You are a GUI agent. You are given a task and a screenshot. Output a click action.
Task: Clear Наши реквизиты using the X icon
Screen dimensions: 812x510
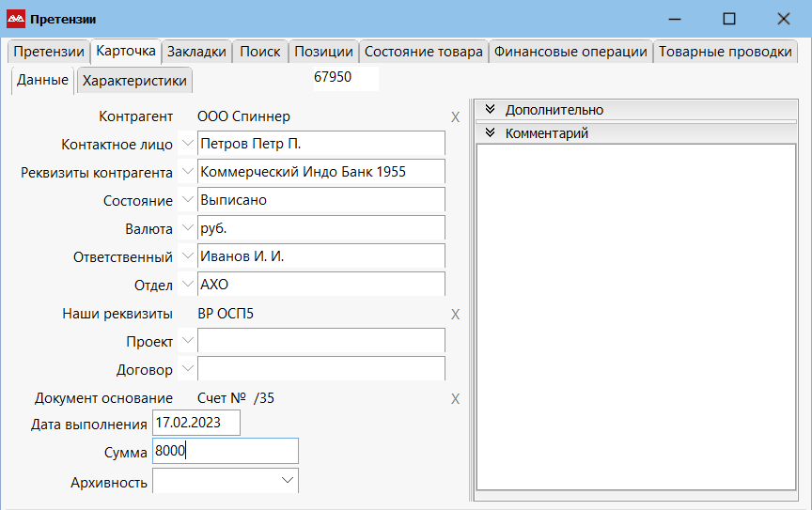point(455,315)
